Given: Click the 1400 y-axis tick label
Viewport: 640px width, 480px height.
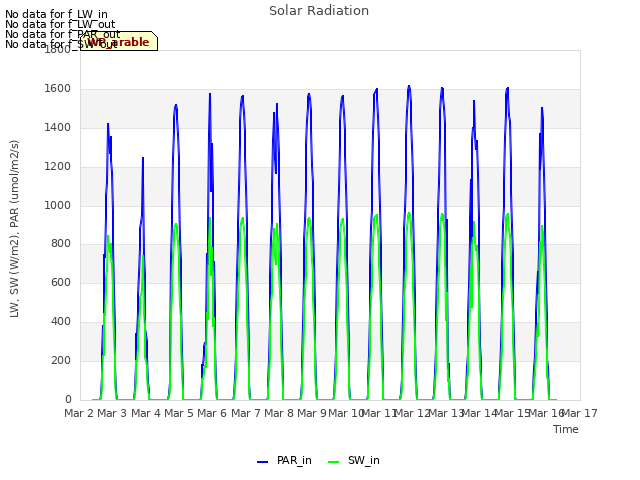Looking at the screenshot, I should [x=58, y=128].
